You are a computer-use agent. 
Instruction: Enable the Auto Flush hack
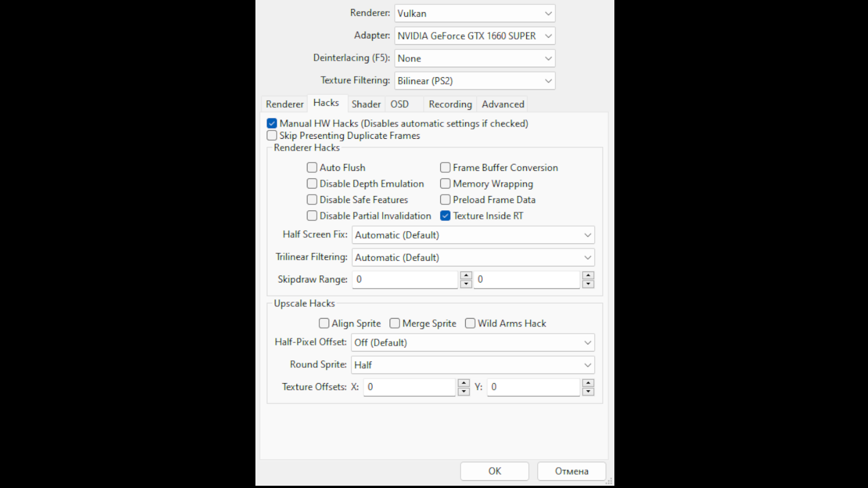311,167
